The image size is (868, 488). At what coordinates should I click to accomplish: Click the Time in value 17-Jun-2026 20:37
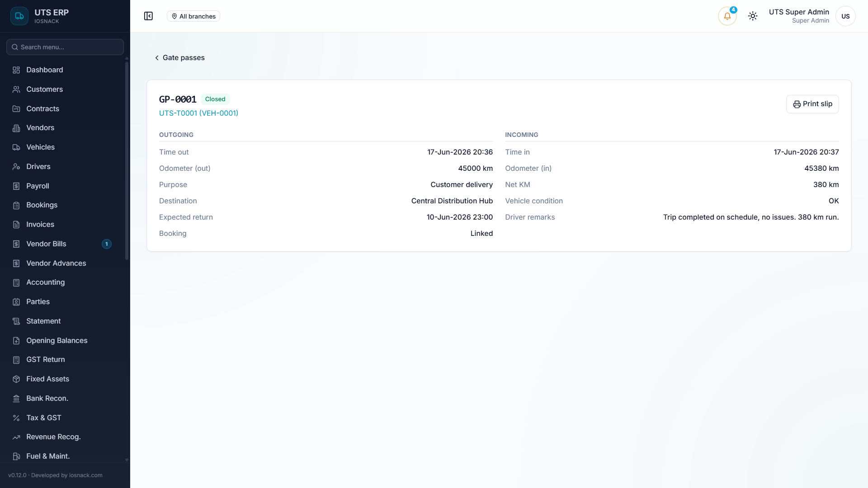click(806, 152)
